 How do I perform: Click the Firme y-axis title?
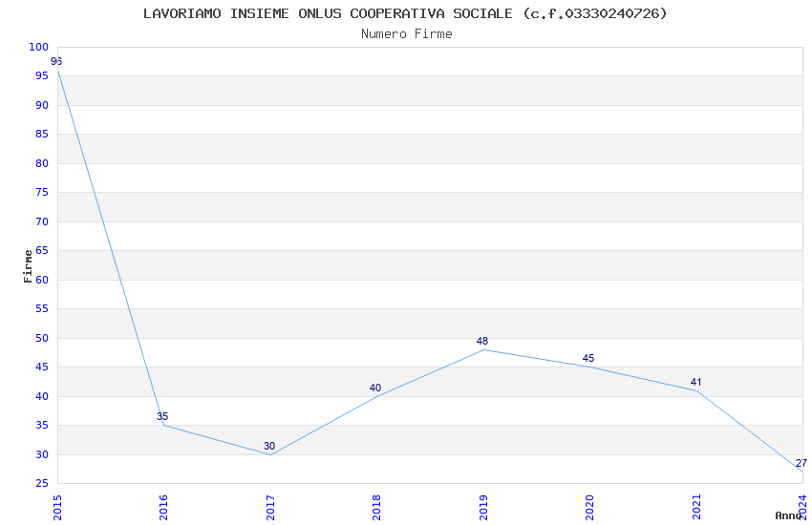click(28, 266)
